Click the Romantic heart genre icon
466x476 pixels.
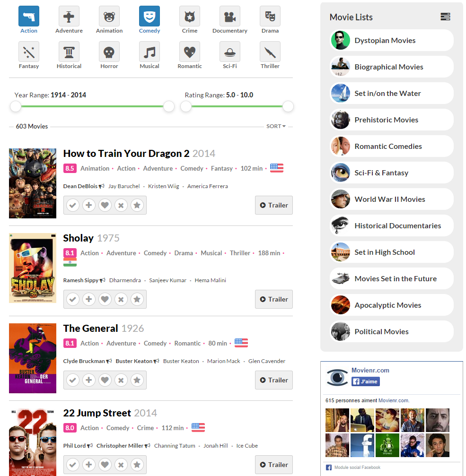[189, 52]
